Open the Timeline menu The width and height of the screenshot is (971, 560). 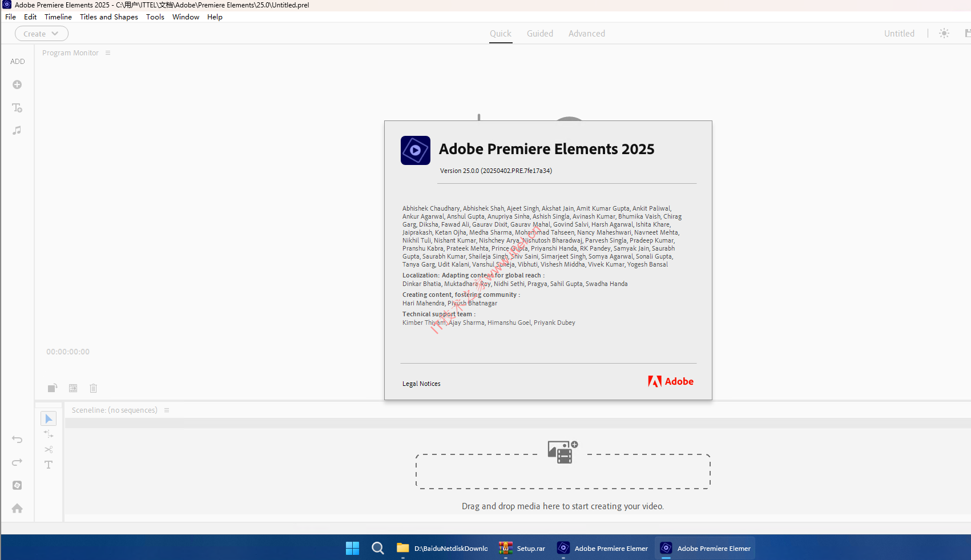(x=58, y=17)
